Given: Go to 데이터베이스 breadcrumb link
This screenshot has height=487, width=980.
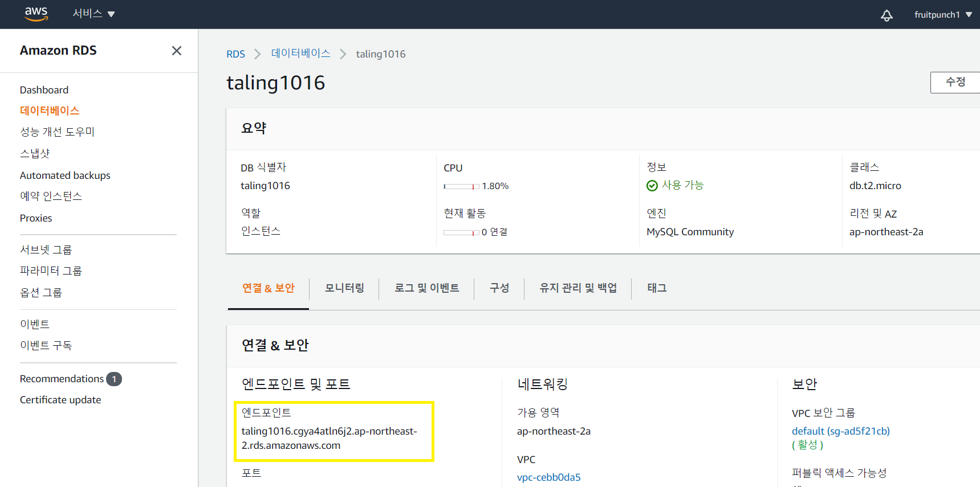Looking at the screenshot, I should click(300, 54).
